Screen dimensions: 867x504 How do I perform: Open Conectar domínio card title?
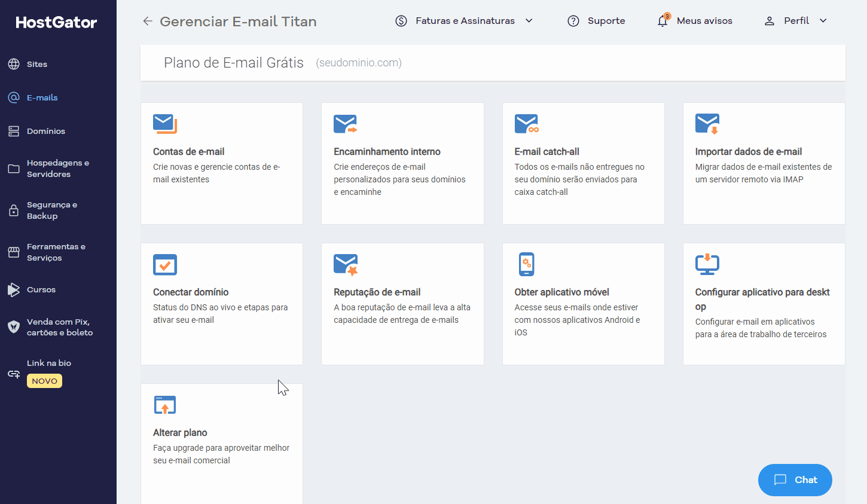[x=191, y=292]
